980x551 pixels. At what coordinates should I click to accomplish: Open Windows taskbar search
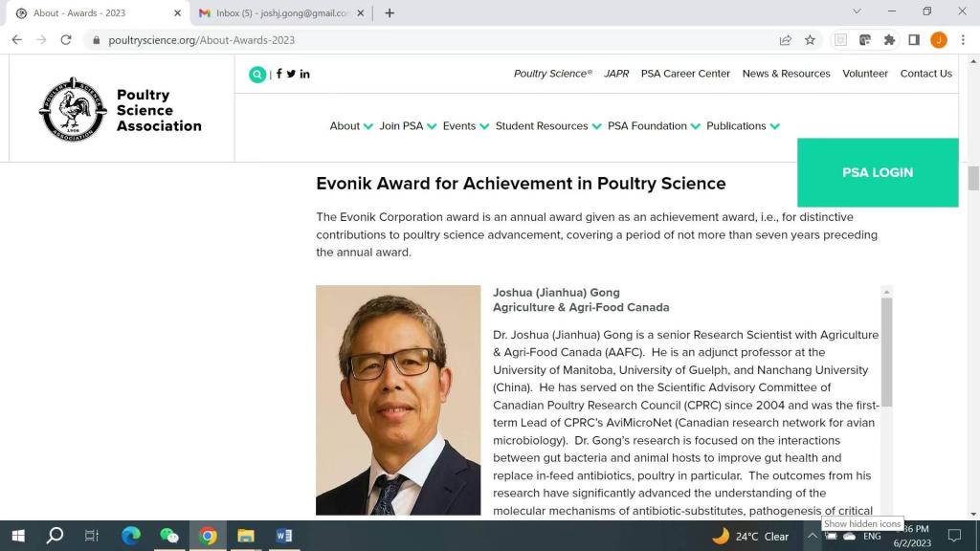pos(55,536)
